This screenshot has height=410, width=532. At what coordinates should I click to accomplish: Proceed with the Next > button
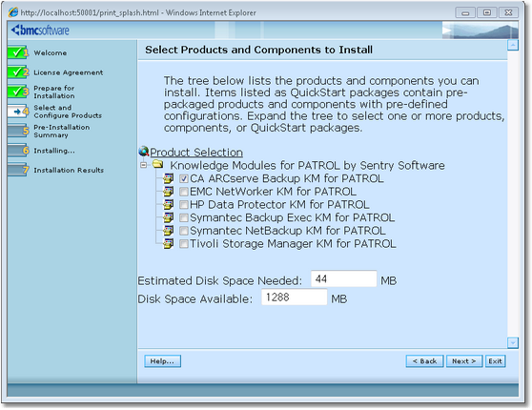tap(464, 361)
